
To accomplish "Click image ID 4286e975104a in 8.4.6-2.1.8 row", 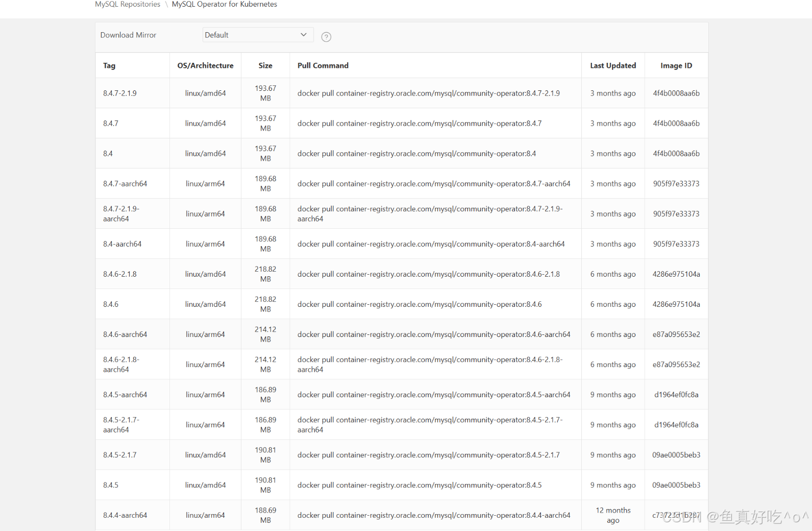I will pos(676,274).
